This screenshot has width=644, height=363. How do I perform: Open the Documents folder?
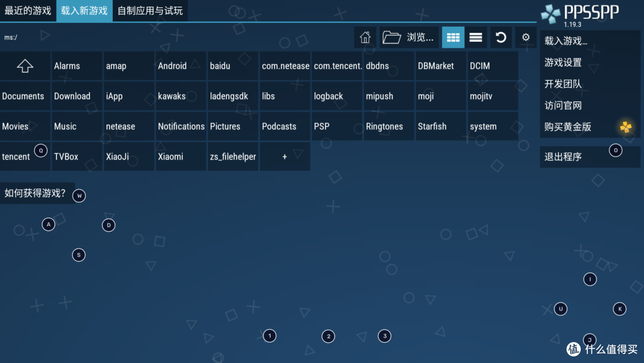tap(25, 96)
